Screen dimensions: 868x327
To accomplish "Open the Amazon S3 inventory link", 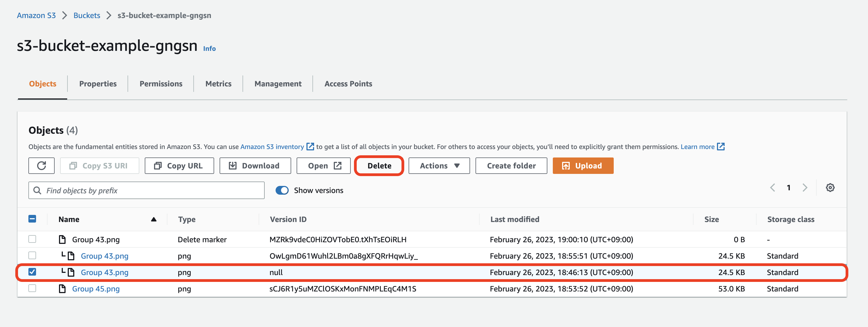I will click(x=272, y=147).
